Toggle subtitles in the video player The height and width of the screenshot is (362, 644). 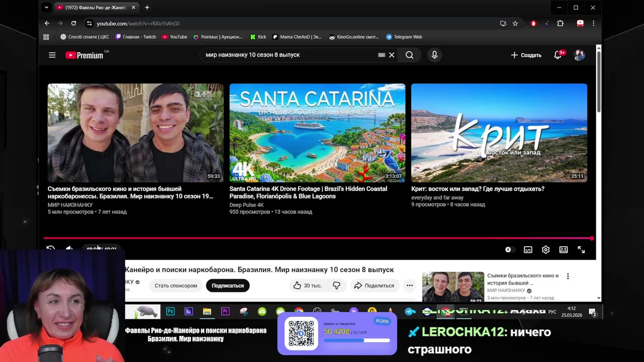click(528, 249)
